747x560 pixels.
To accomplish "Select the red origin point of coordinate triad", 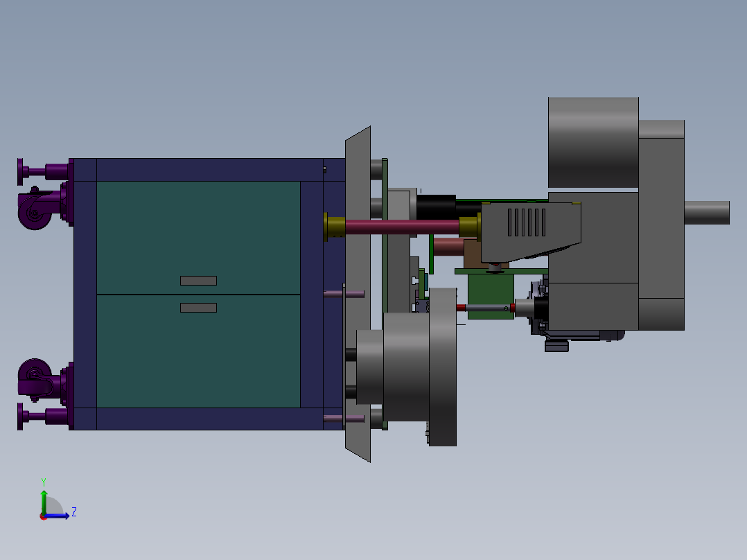I will tap(43, 517).
